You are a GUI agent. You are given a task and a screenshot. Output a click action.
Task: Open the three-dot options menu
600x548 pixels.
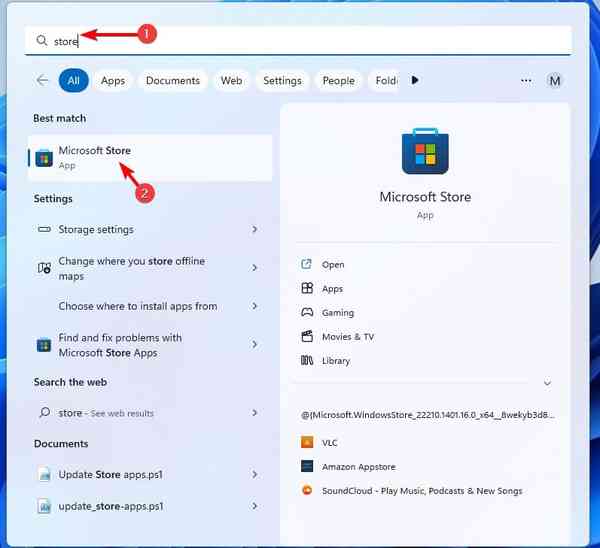tap(526, 80)
